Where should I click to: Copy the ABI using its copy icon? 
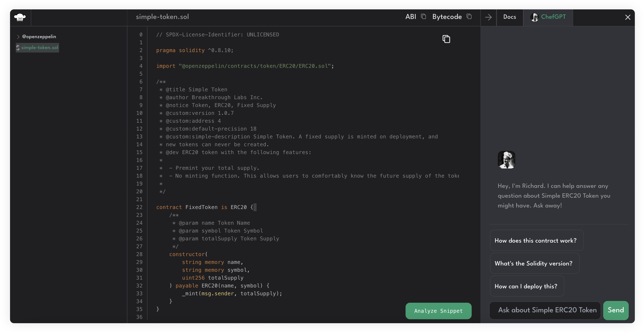(x=423, y=16)
